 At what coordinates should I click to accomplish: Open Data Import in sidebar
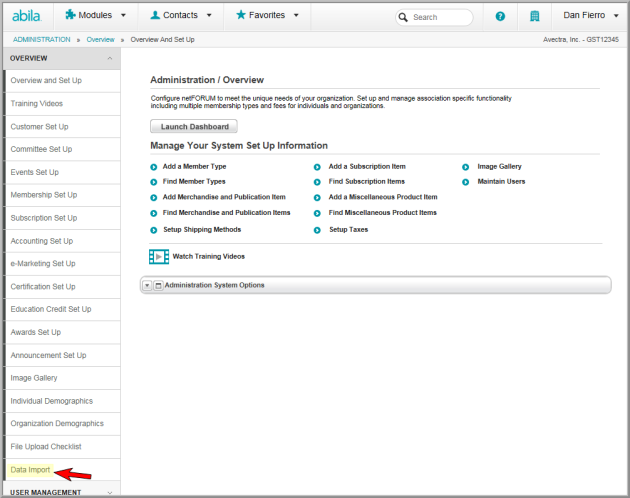point(63,470)
